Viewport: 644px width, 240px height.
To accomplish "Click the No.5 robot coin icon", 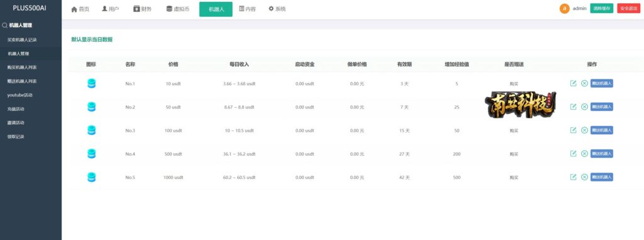I will [91, 178].
